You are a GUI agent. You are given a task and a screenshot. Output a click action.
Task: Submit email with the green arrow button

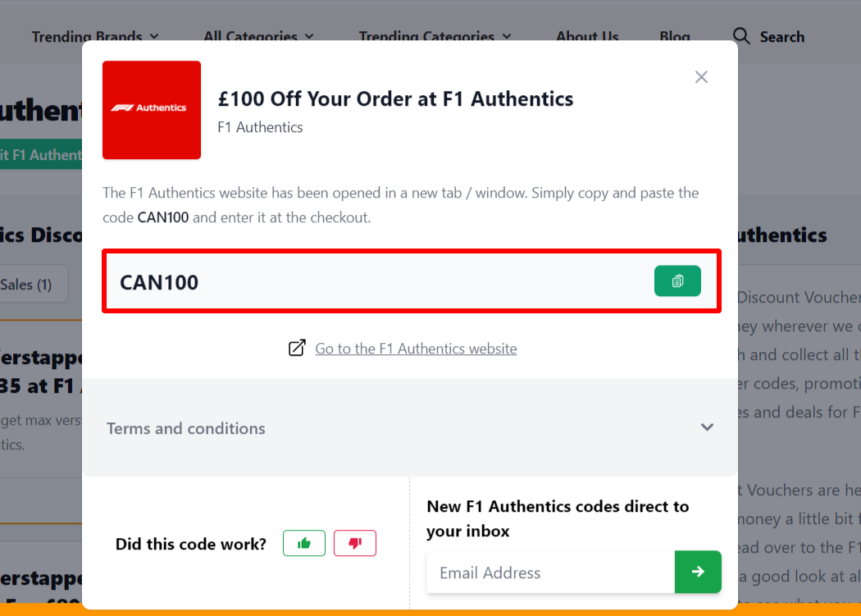[698, 572]
